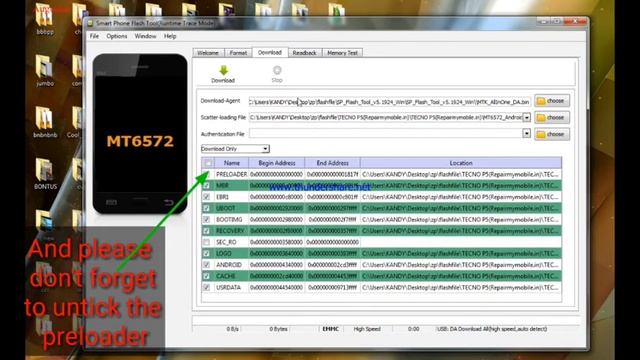Switch to the Welcome tab
Image resolution: width=640 pixels, height=360 pixels.
click(208, 53)
